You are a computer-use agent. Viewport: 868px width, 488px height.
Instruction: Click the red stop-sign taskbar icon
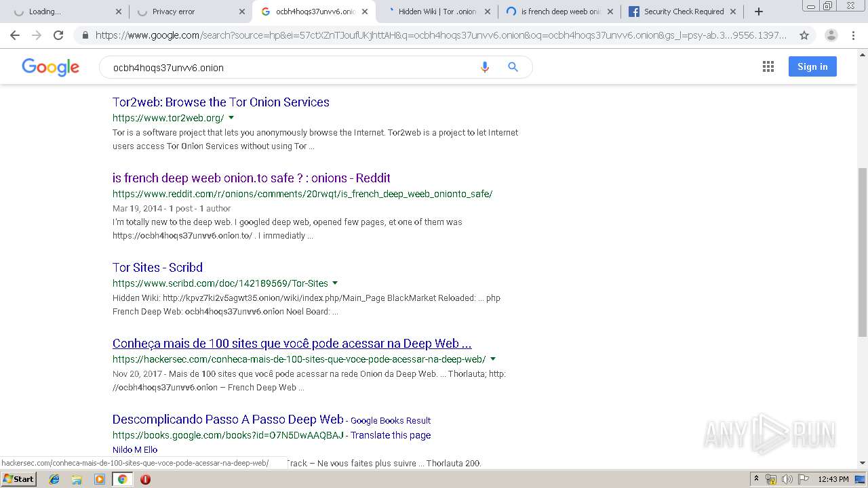145,479
